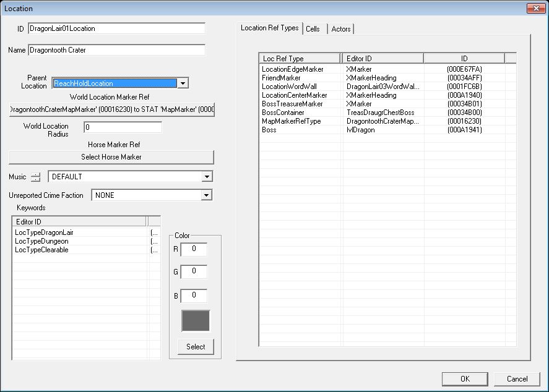Close the Location dialog window
The image size is (549, 392).
pyautogui.click(x=536, y=8)
